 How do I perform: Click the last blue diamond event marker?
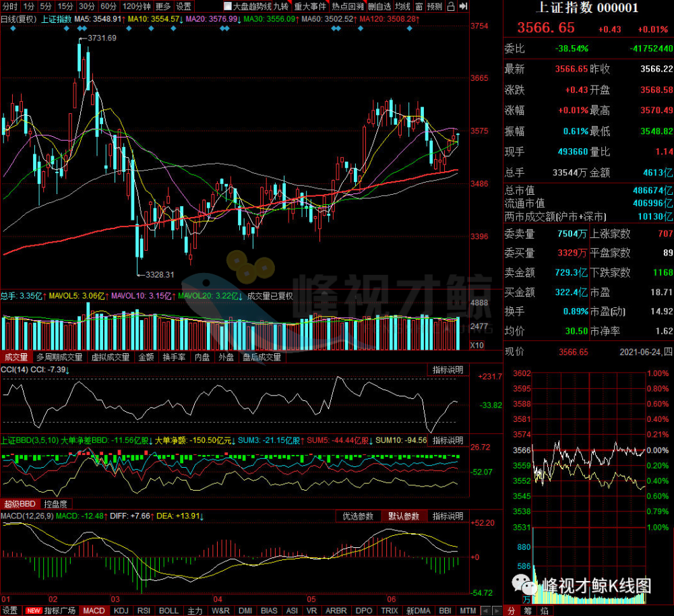409,29
